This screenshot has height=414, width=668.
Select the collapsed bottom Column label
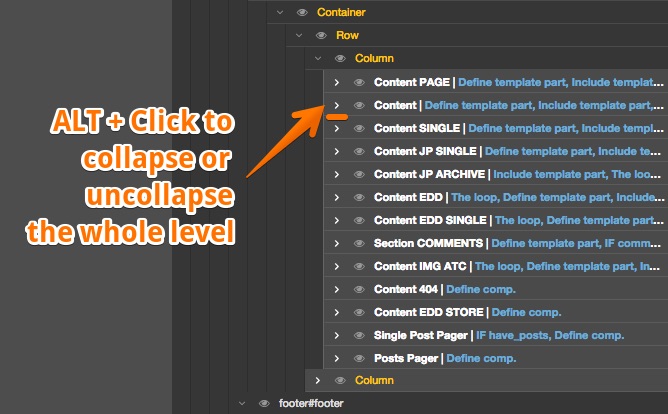[x=374, y=380]
